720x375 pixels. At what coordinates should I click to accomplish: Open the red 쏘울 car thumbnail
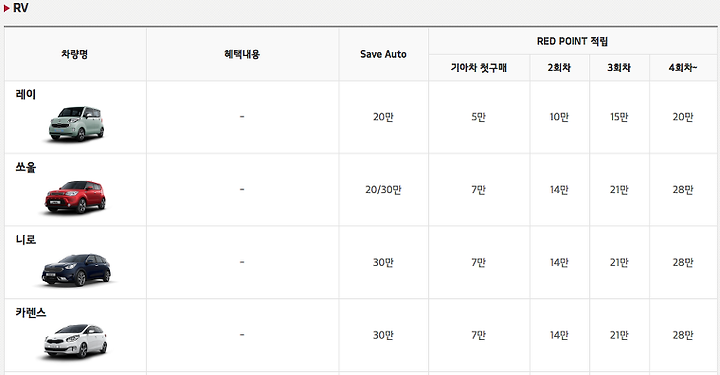[x=75, y=196]
